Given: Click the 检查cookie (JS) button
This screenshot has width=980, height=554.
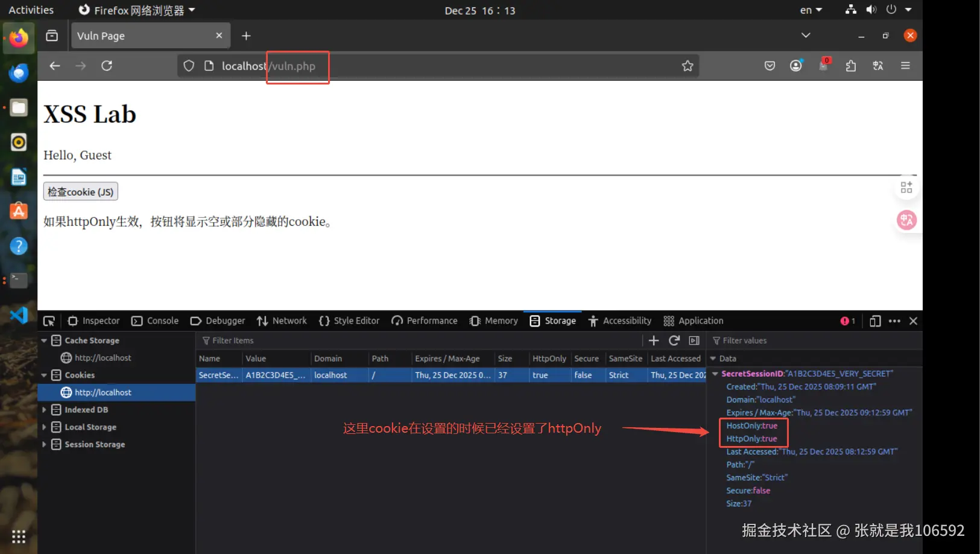Looking at the screenshot, I should pos(81,192).
